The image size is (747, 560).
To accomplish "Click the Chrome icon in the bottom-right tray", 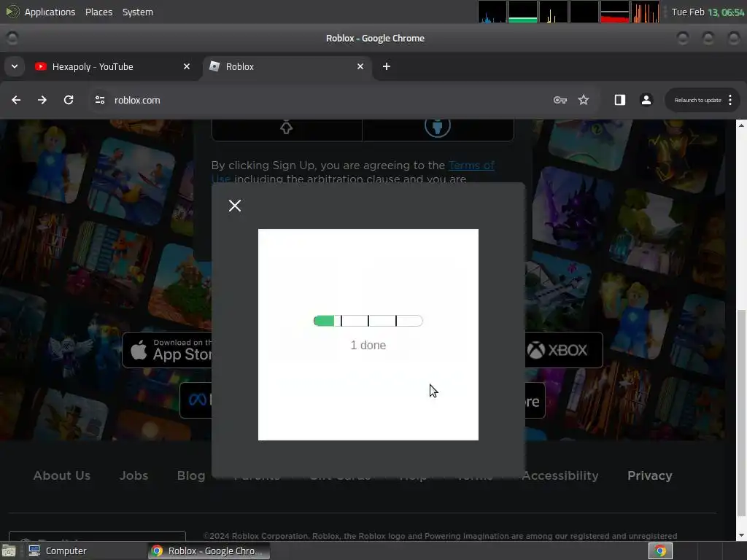I will (x=659, y=551).
